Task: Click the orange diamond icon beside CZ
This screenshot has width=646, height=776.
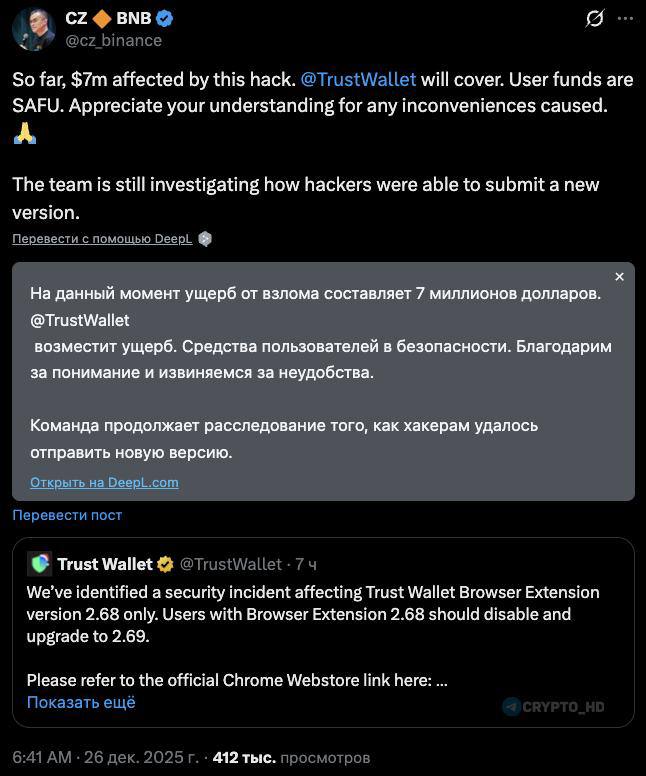Action: coord(101,18)
